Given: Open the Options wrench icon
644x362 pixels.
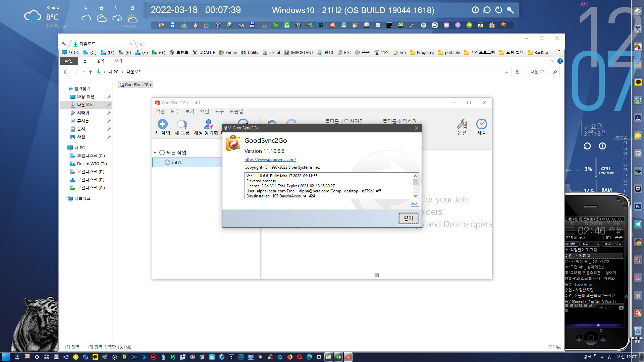Looking at the screenshot, I should tap(462, 124).
